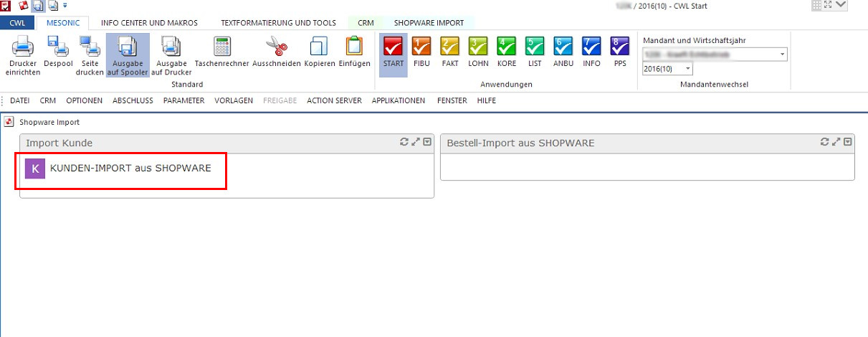Open the PPS application module
Viewport: 868px width, 337px height.
tap(620, 47)
